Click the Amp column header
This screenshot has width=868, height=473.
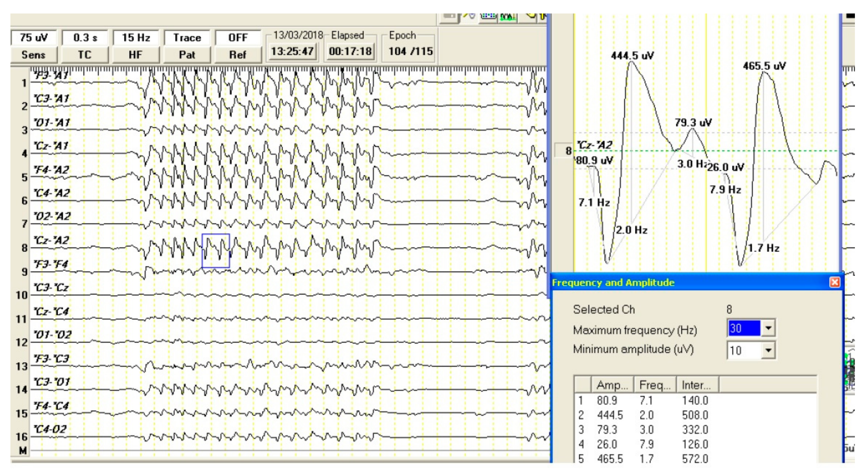pos(612,385)
